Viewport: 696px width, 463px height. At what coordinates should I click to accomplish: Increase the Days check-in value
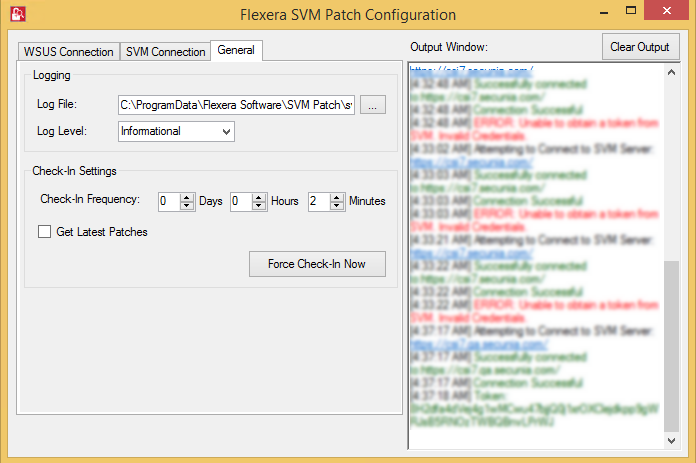click(187, 197)
